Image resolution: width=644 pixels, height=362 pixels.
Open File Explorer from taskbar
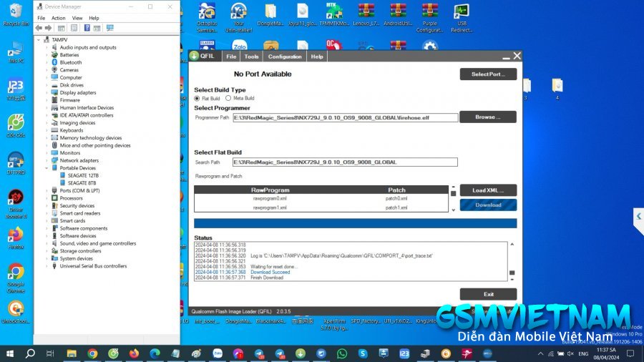[72, 353]
